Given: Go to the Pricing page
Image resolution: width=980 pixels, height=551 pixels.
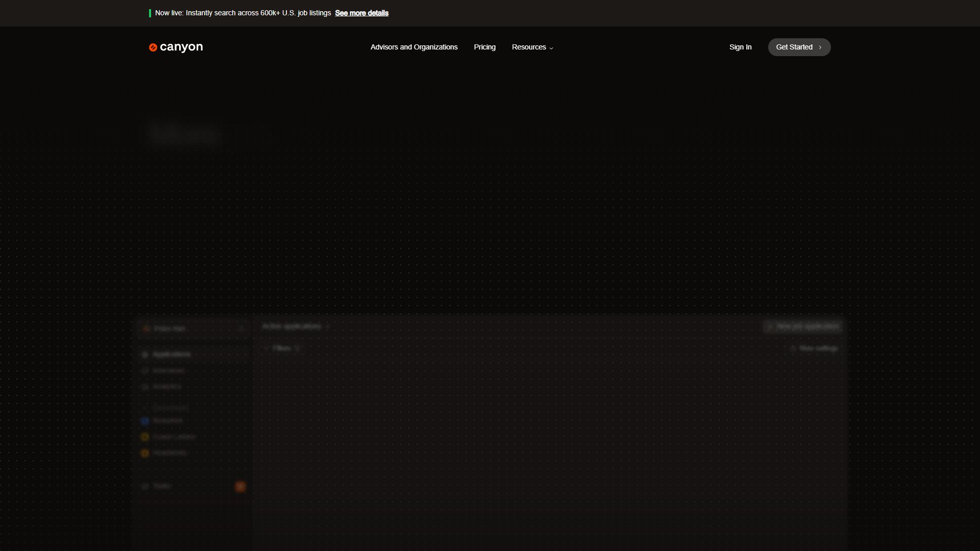Looking at the screenshot, I should (x=484, y=47).
